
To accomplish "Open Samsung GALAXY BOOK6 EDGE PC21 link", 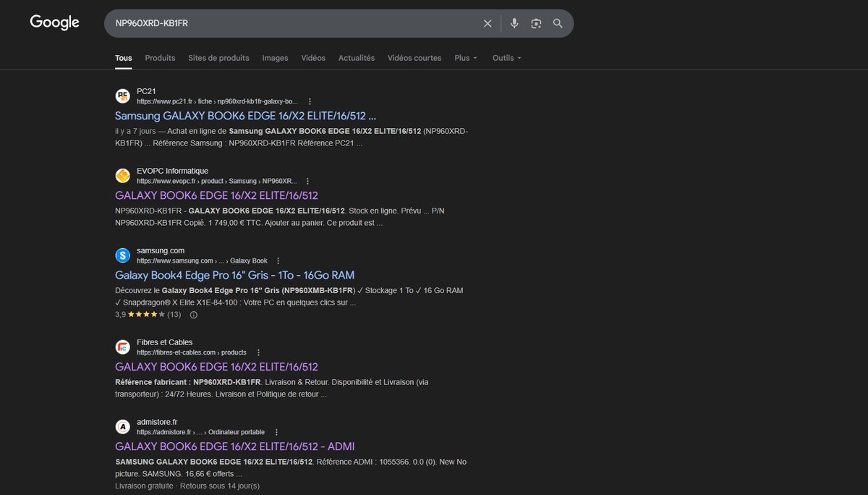I will [245, 116].
